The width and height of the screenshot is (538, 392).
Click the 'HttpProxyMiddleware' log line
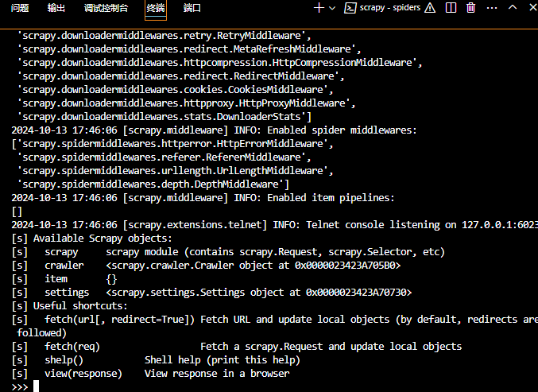(186, 103)
